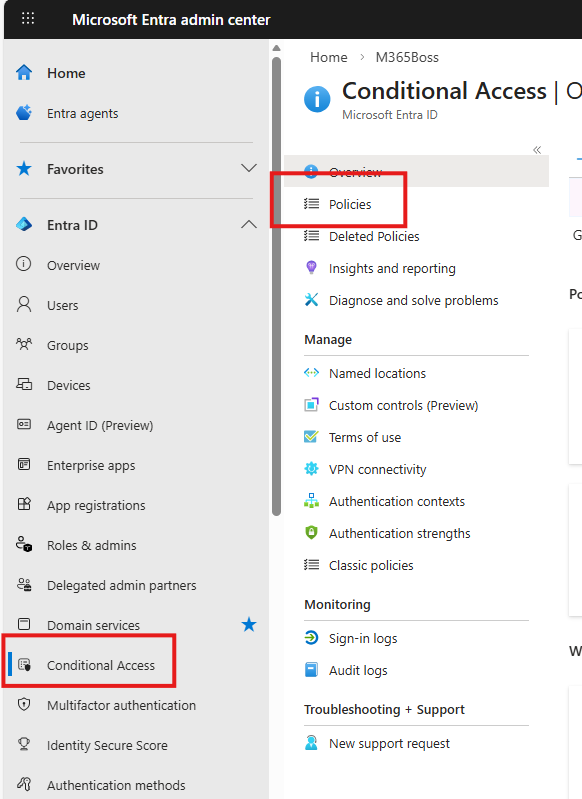Open Terms of use text label
The width and height of the screenshot is (582, 799).
point(365,437)
